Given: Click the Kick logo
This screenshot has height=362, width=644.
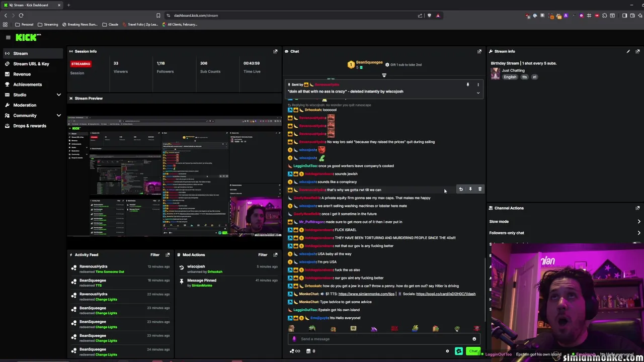Looking at the screenshot, I should pyautogui.click(x=27, y=37).
